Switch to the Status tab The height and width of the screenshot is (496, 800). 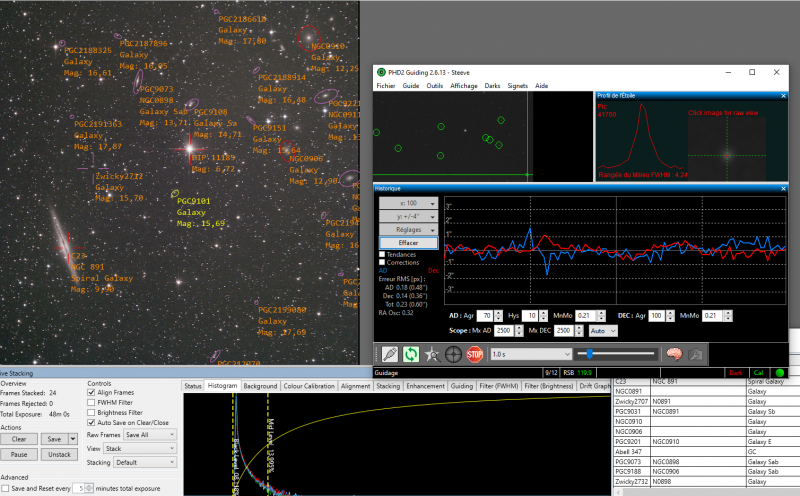193,386
